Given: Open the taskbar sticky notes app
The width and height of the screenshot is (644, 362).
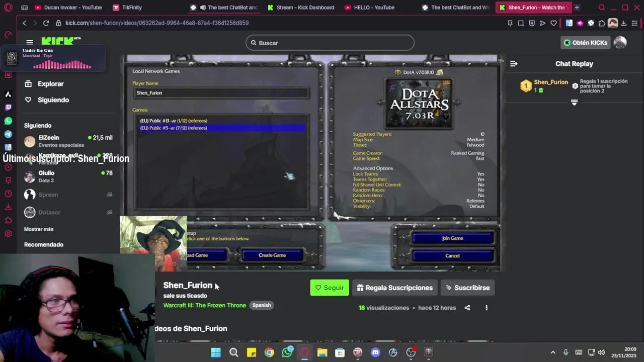Looking at the screenshot, I should tap(252, 352).
